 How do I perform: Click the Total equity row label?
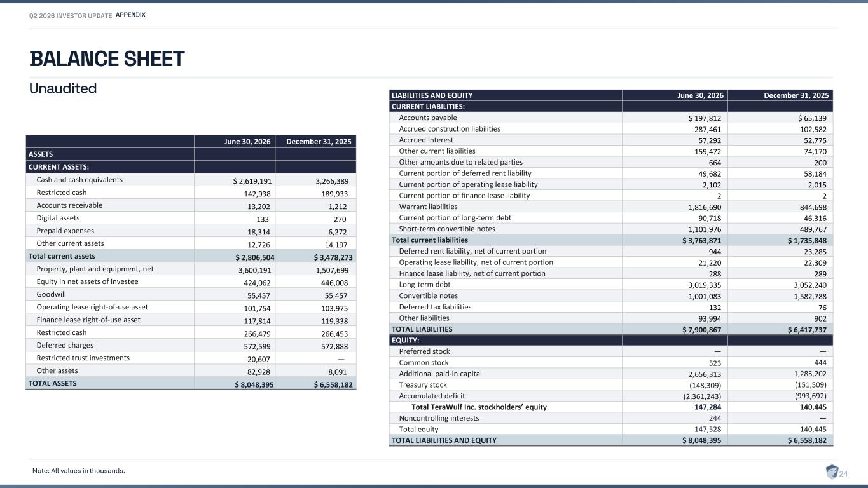(x=418, y=429)
